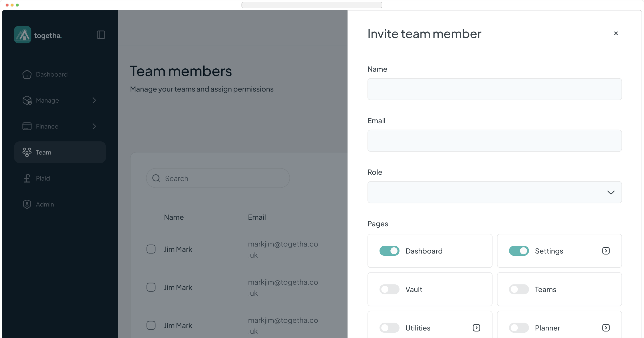This screenshot has width=644, height=338.
Task: Turn off the Settings page toggle
Action: tap(519, 251)
